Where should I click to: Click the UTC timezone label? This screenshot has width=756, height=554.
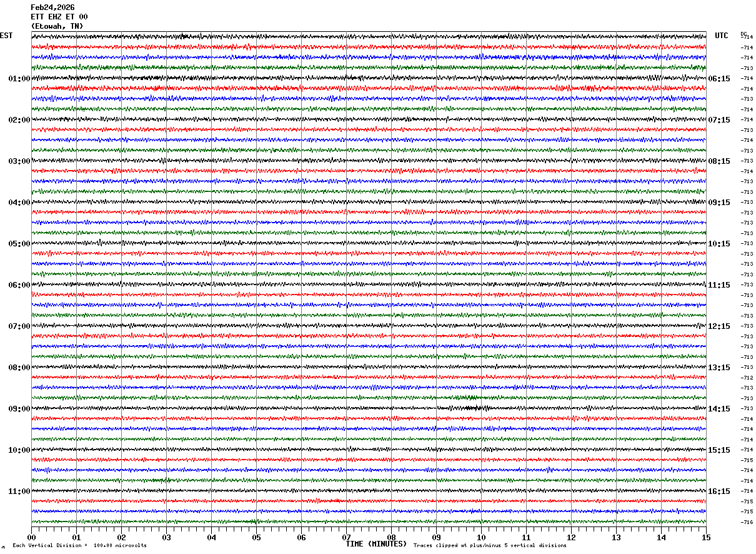[722, 36]
